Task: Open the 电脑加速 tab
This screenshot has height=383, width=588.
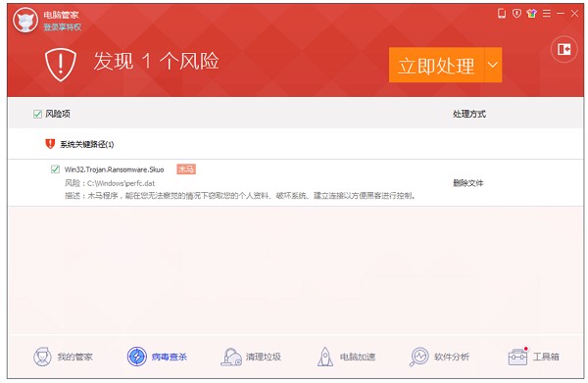Action: pyautogui.click(x=346, y=357)
